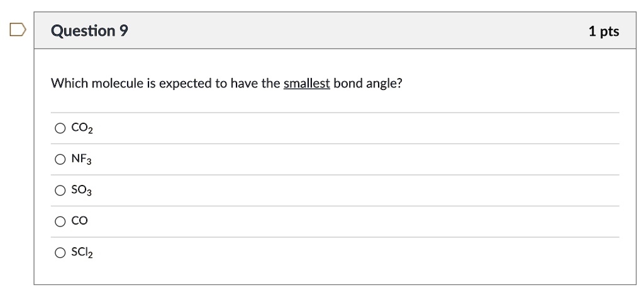644x290 pixels.
Task: Click the SO3 answer label text
Action: coord(82,191)
